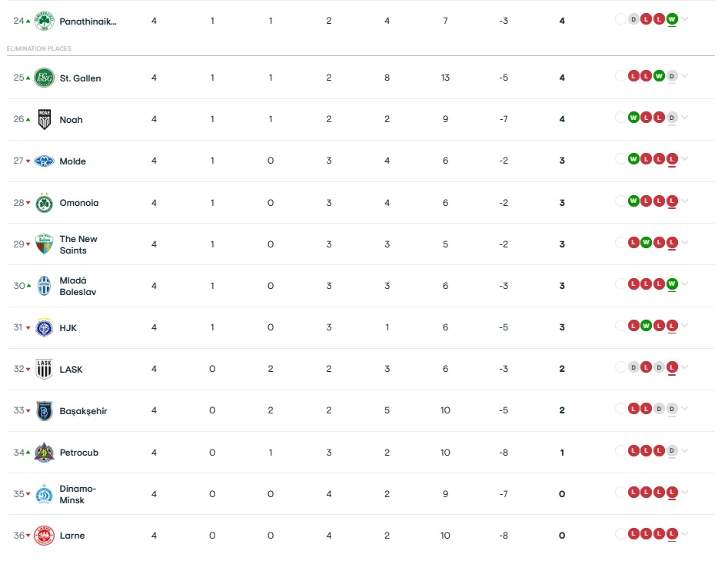The image size is (728, 564).
Task: Expand the Larne row chevron
Action: [x=684, y=534]
